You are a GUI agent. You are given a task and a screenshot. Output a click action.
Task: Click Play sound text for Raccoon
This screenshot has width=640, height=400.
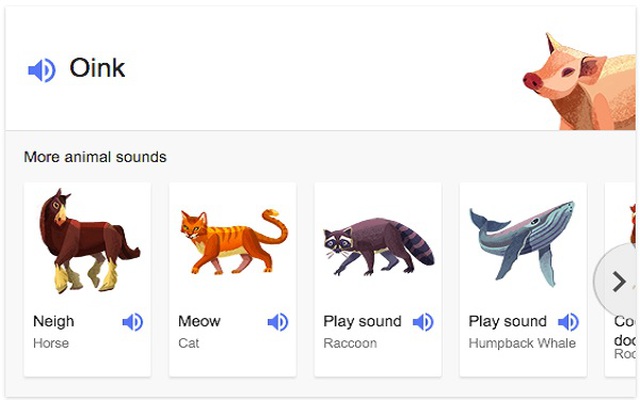pyautogui.click(x=362, y=322)
